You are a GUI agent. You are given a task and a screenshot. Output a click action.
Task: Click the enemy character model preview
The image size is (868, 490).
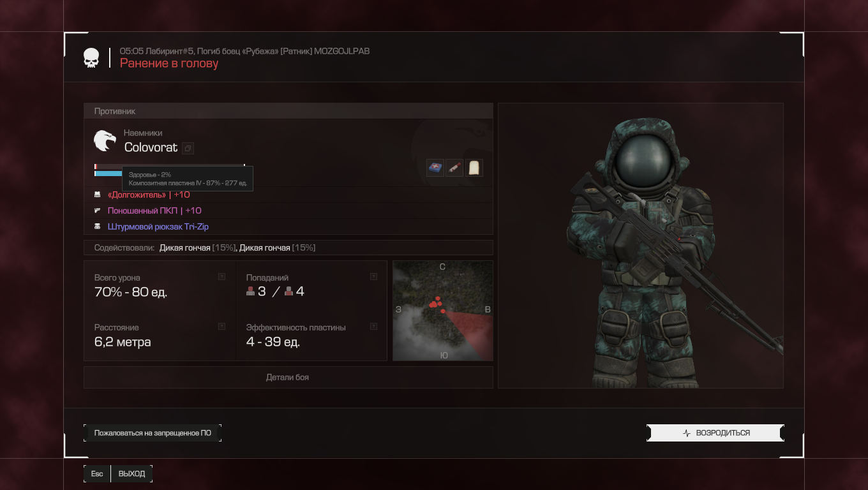(641, 246)
